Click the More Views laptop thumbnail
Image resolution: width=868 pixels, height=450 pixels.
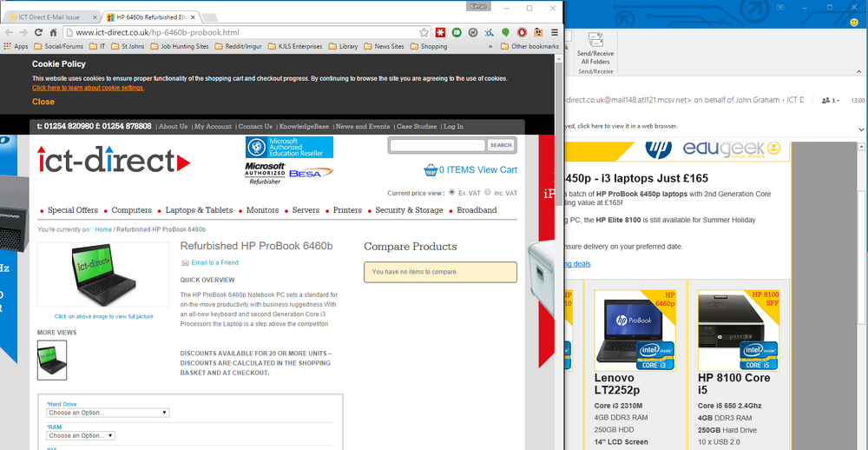click(x=52, y=361)
